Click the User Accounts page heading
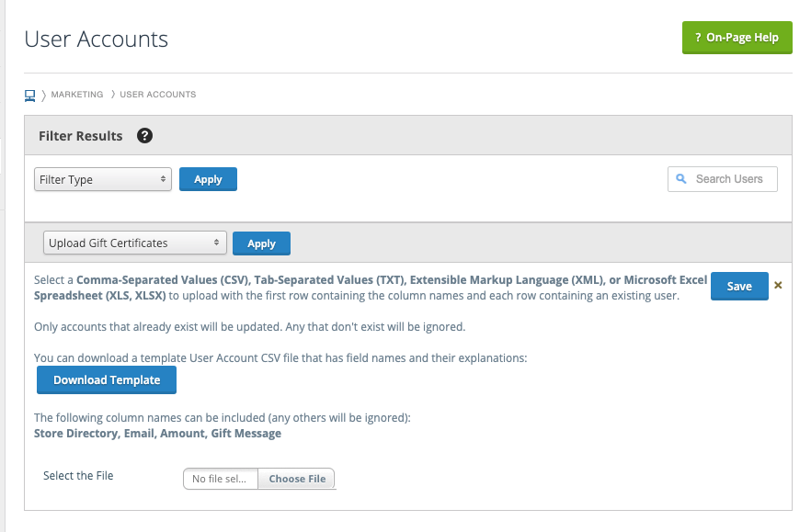The width and height of the screenshot is (811, 532). point(97,39)
